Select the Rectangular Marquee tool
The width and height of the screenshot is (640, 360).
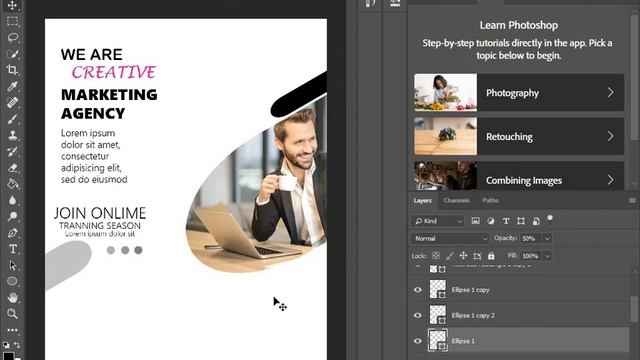pos(12,21)
